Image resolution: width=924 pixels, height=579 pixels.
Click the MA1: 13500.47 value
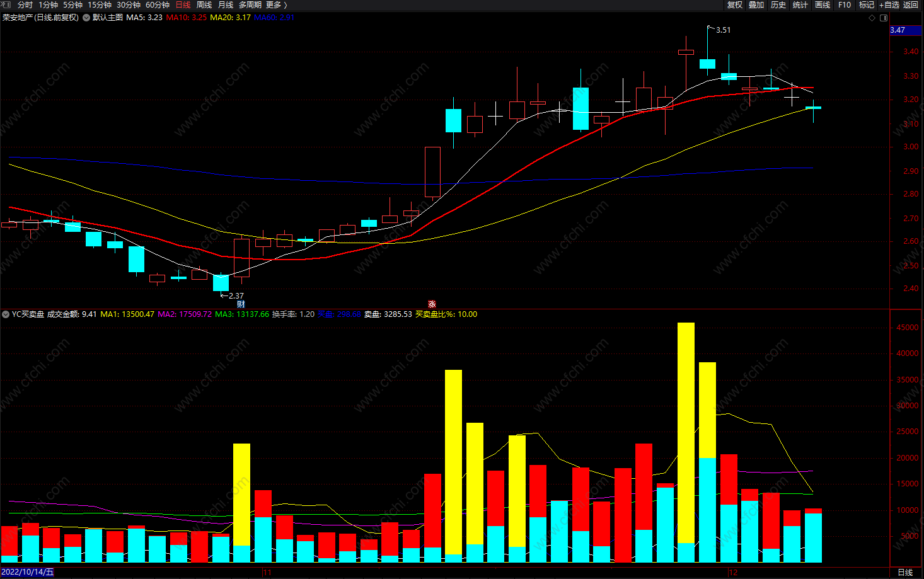[x=127, y=314]
